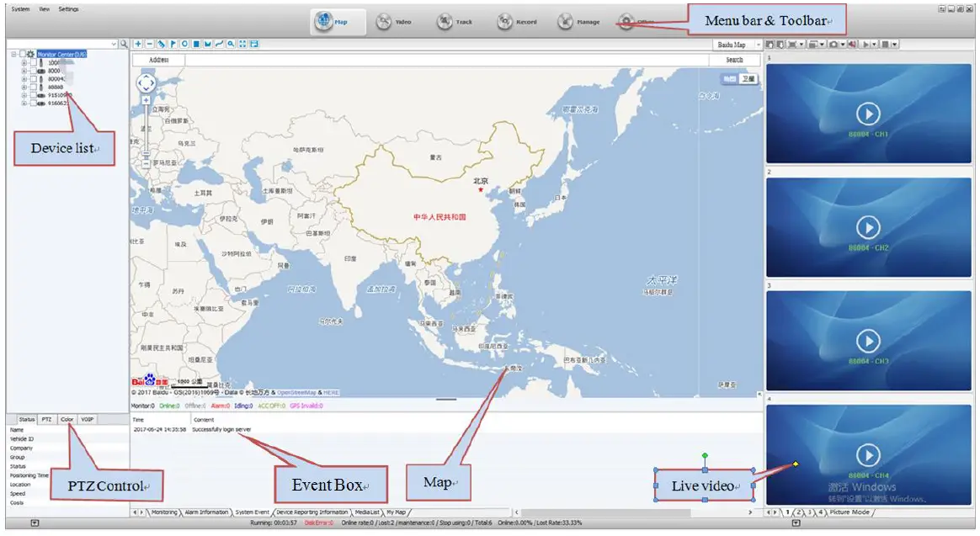
Task: Select the line drawing map tool
Action: click(x=219, y=44)
